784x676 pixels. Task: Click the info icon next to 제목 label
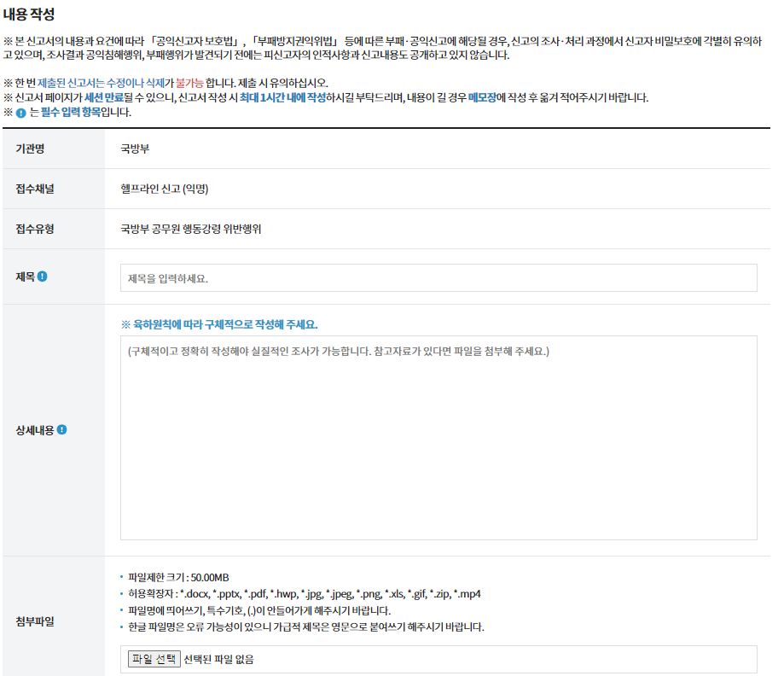[43, 274]
